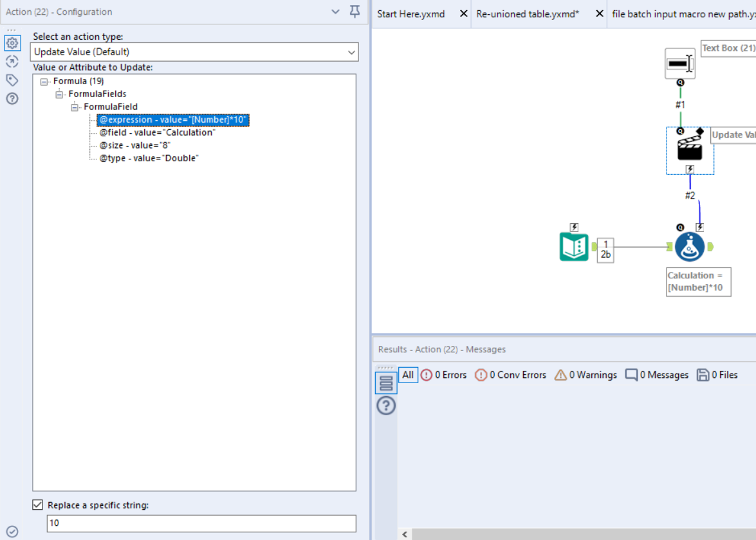This screenshot has width=756, height=540.
Task: Pin the Action Configuration panel
Action: 354,12
